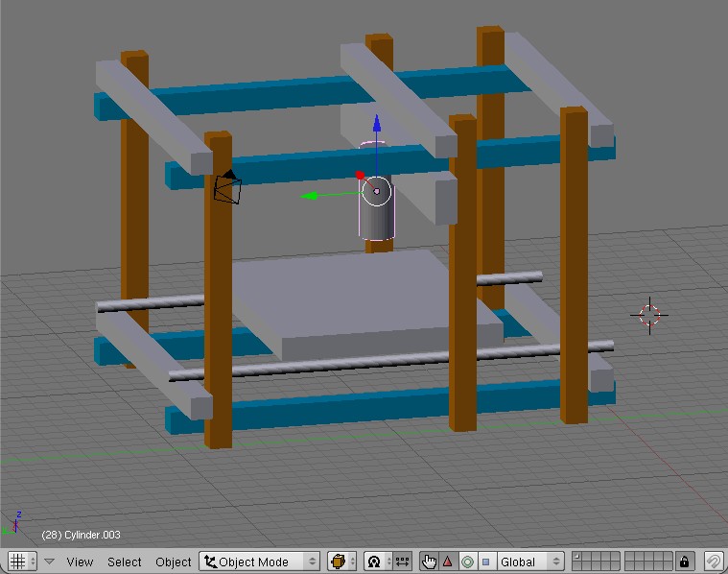Open the 3D View window type selector
The width and height of the screenshot is (728, 574).
tap(21, 562)
